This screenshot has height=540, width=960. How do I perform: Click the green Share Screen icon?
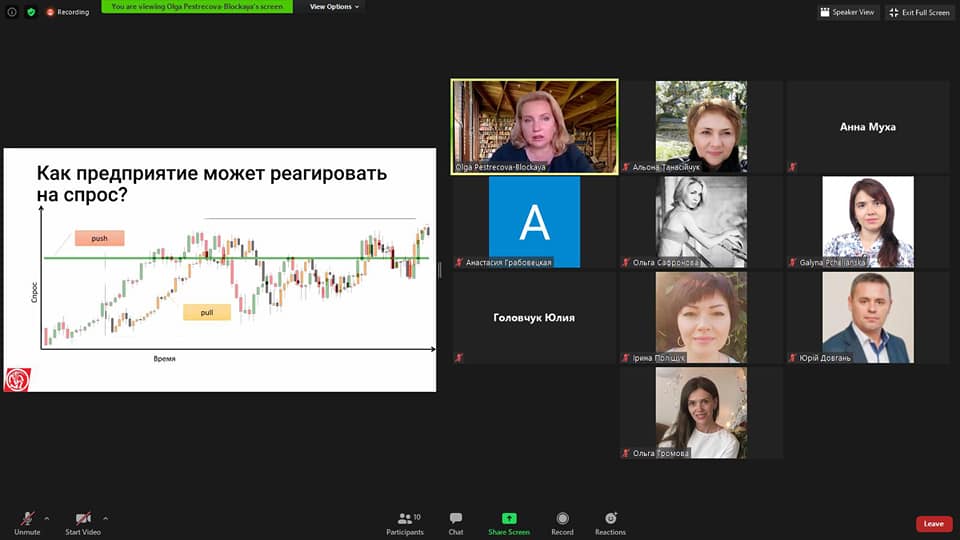[x=509, y=519]
